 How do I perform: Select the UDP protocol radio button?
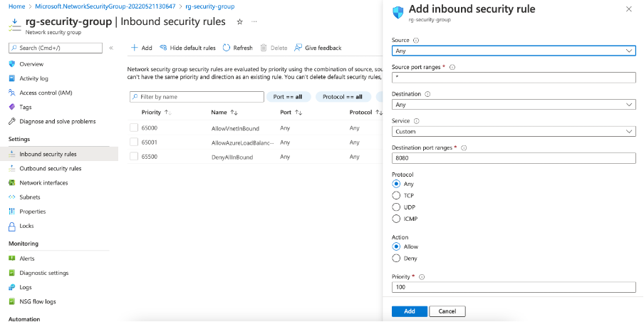[396, 207]
